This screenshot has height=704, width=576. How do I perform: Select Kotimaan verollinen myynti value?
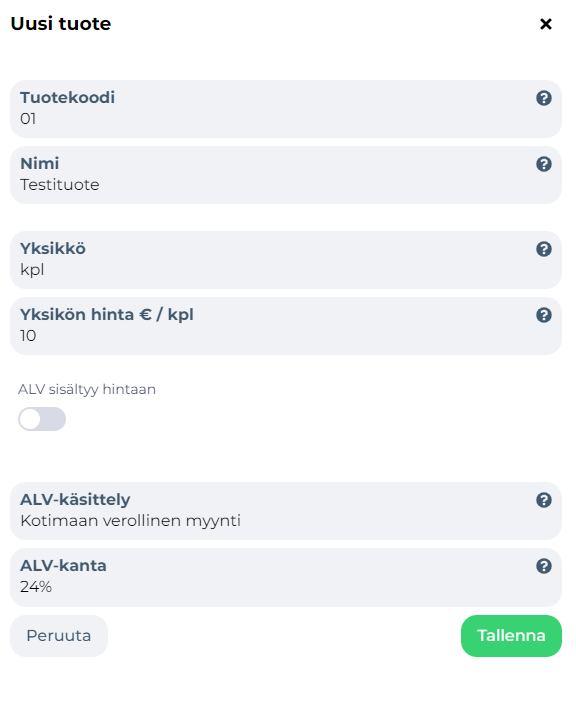(x=131, y=521)
